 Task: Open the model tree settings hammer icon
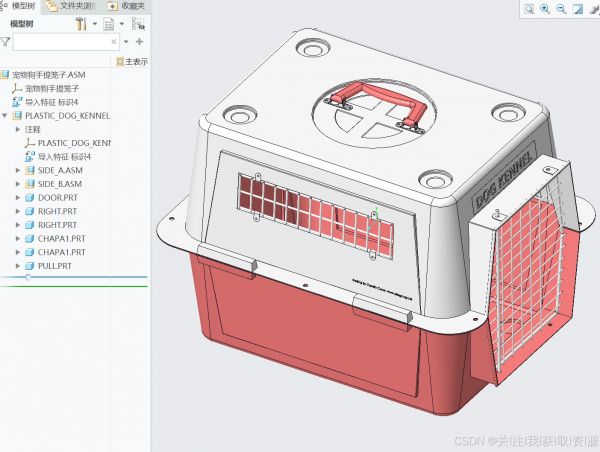[x=81, y=23]
